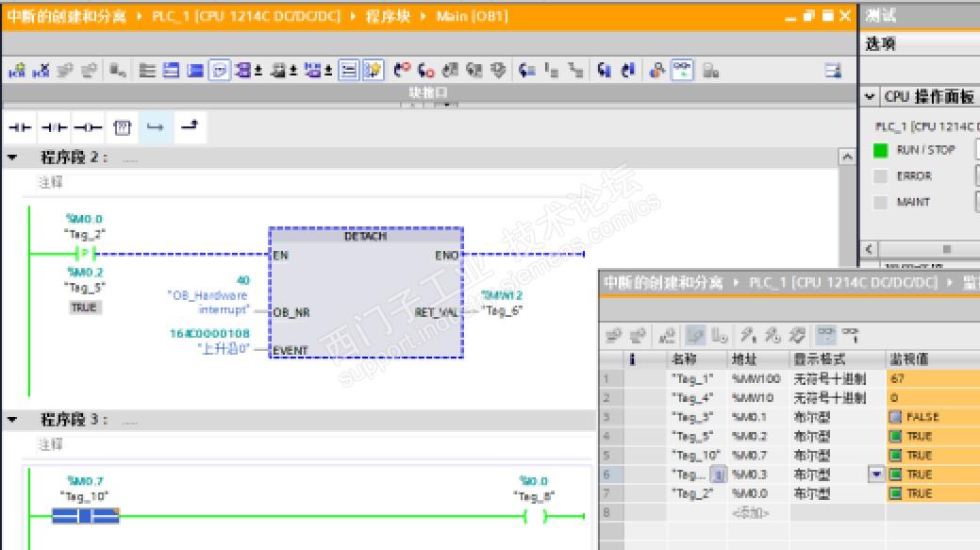Insert an output coil instruction
The image size is (980, 550).
click(x=88, y=127)
